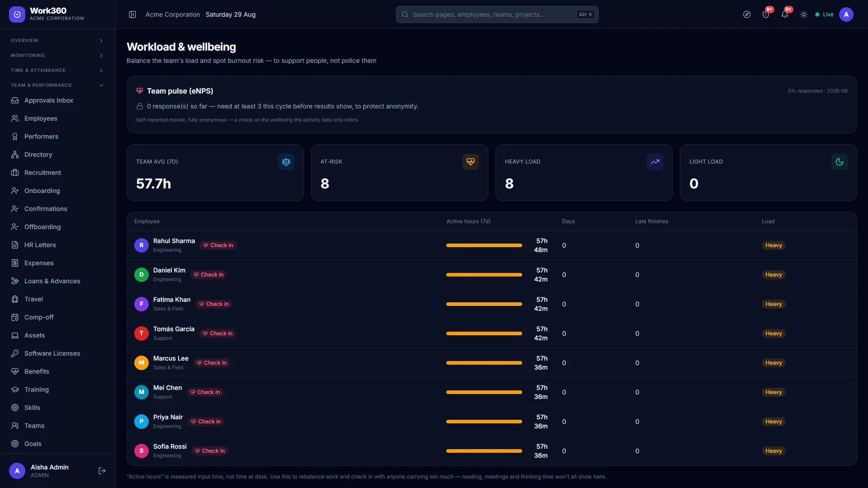The width and height of the screenshot is (868, 488).
Task: Expand the Time & Attendance section
Action: [x=57, y=70]
